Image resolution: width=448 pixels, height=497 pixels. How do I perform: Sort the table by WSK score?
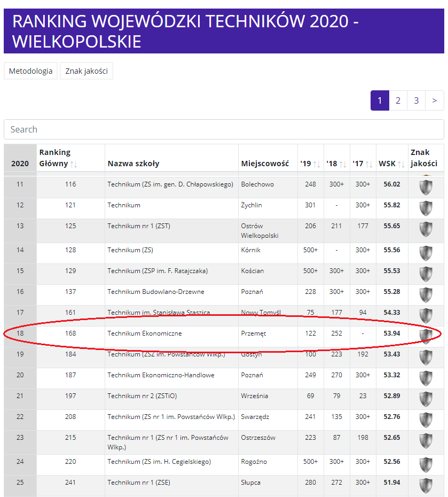pos(401,164)
